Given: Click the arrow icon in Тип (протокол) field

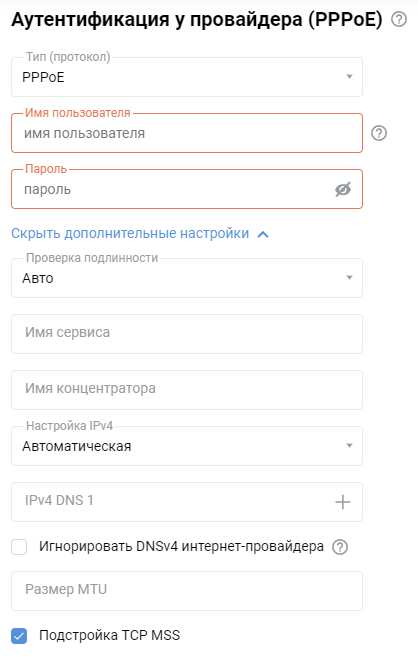Looking at the screenshot, I should click(349, 77).
